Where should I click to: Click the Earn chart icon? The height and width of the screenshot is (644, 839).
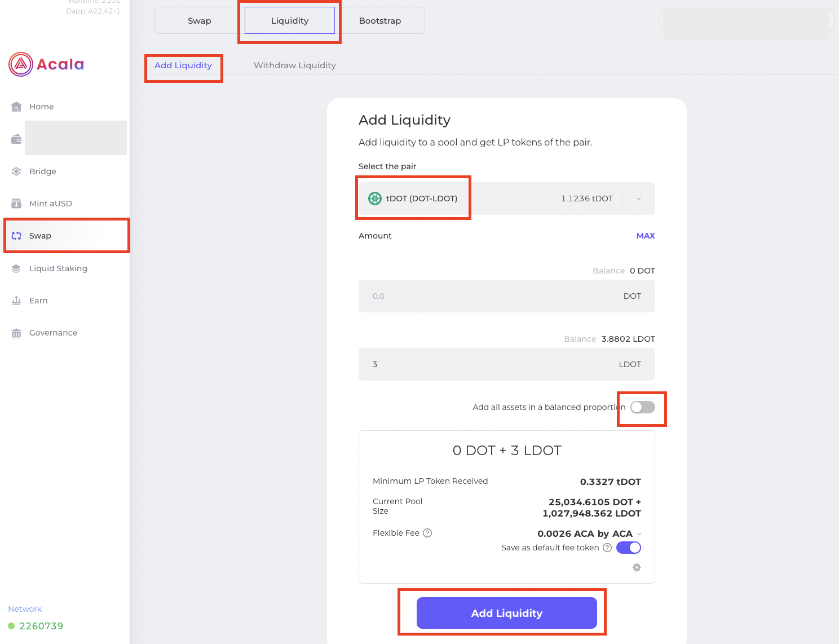(x=16, y=301)
